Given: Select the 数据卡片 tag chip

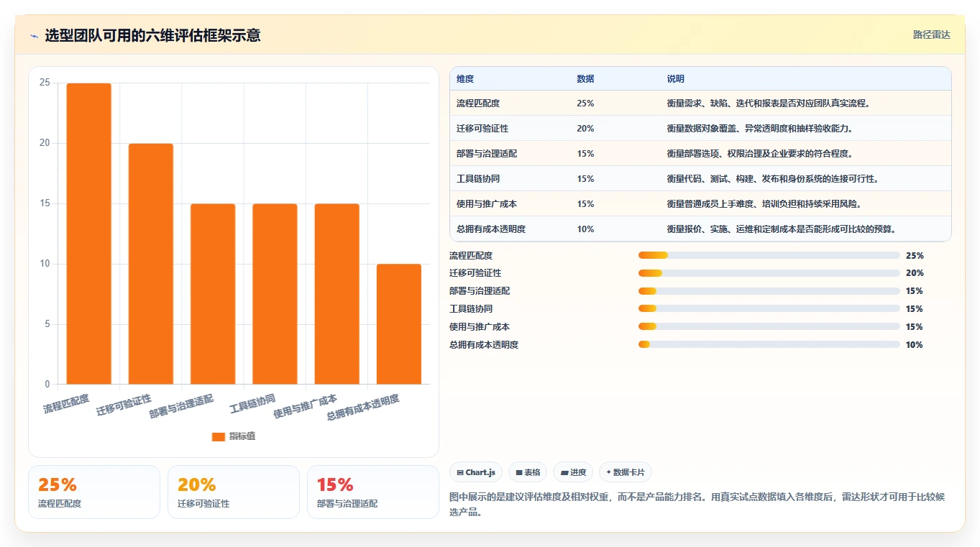Looking at the screenshot, I should (x=626, y=472).
